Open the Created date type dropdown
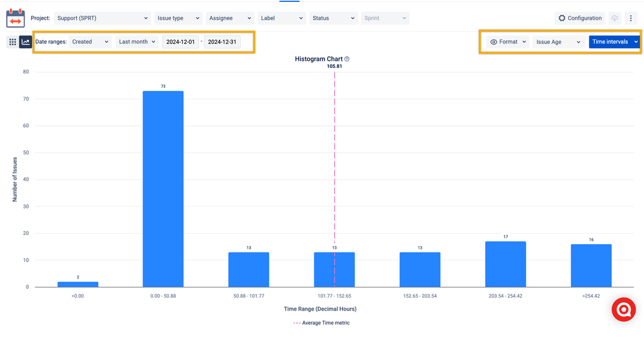644x341 pixels. coord(90,42)
